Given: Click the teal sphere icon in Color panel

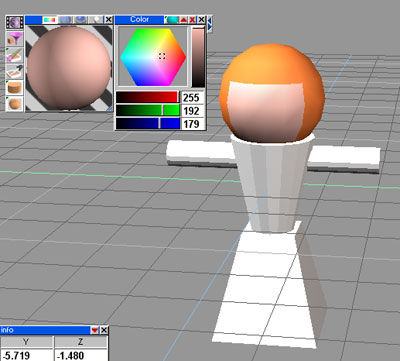Looking at the screenshot, I should coord(172,20).
